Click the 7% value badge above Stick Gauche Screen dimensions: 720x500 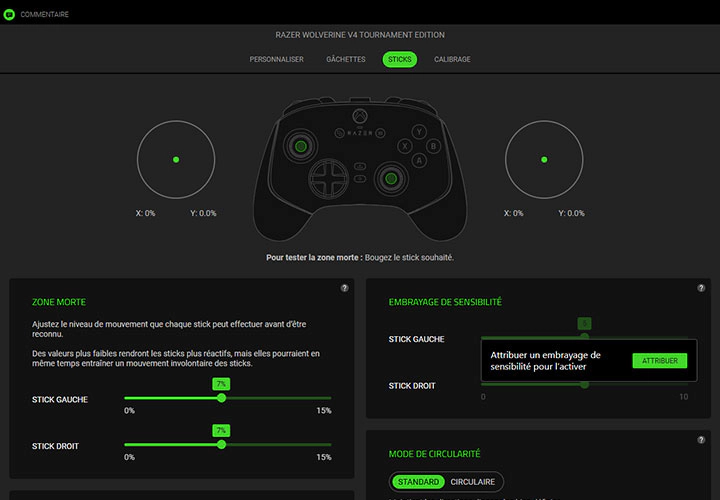[221, 384]
